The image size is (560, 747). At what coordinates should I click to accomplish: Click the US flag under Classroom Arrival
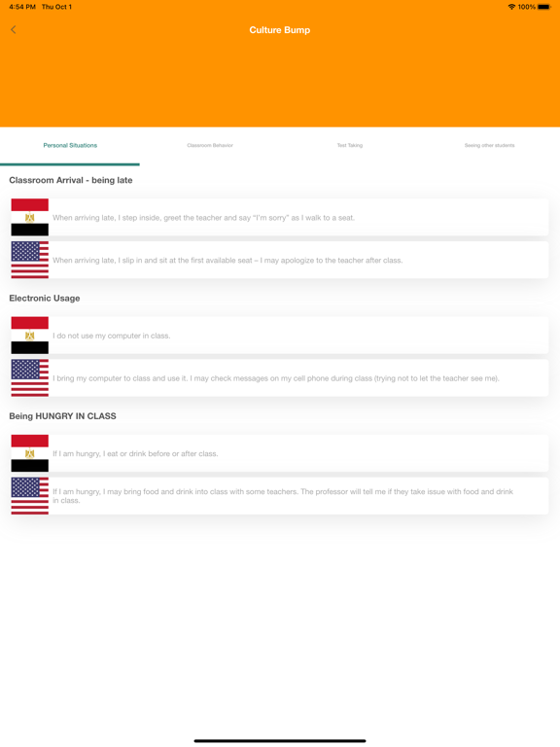click(x=29, y=260)
